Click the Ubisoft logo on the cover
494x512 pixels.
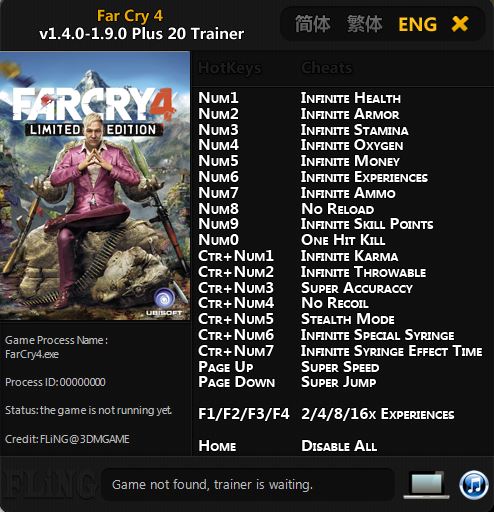[164, 302]
